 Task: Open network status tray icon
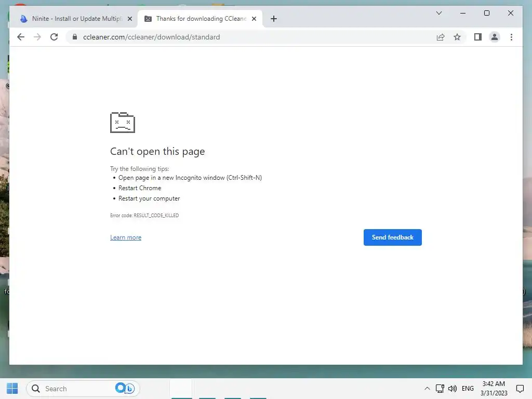pos(440,389)
